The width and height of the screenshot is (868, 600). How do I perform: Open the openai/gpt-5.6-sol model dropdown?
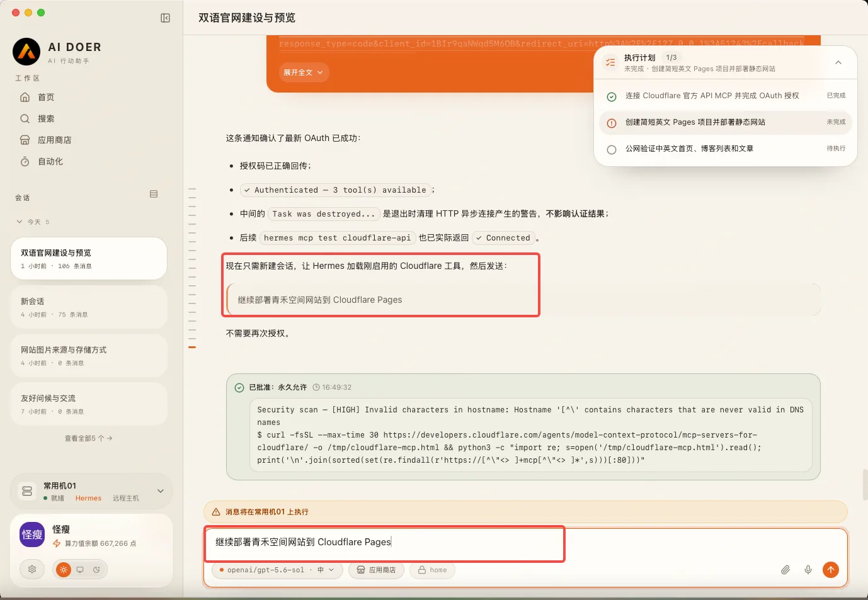(x=277, y=570)
